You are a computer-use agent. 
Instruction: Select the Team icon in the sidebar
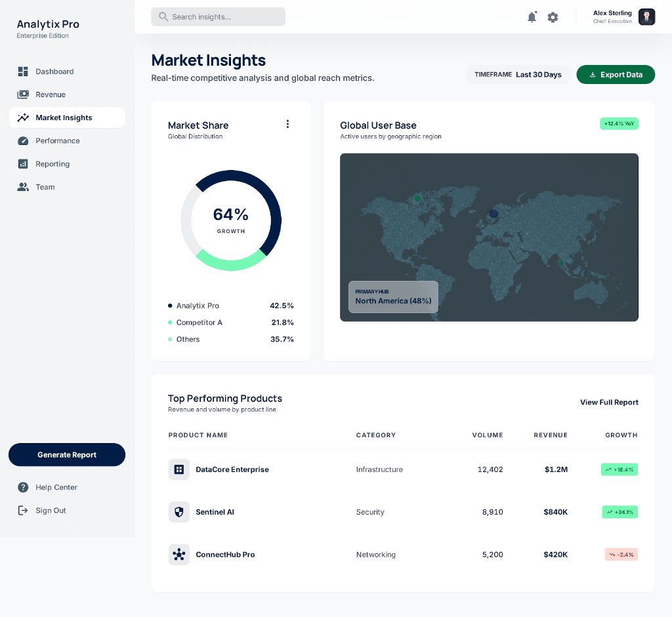pyautogui.click(x=23, y=186)
